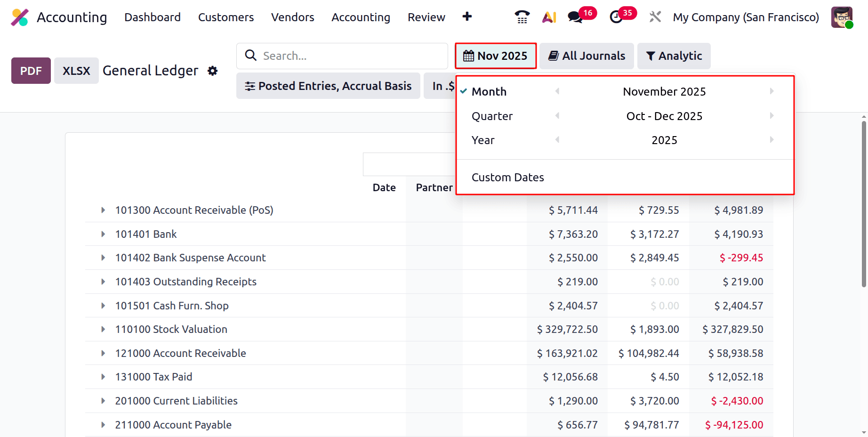The image size is (868, 437).
Task: Open the VoIP phone icon
Action: tap(522, 17)
